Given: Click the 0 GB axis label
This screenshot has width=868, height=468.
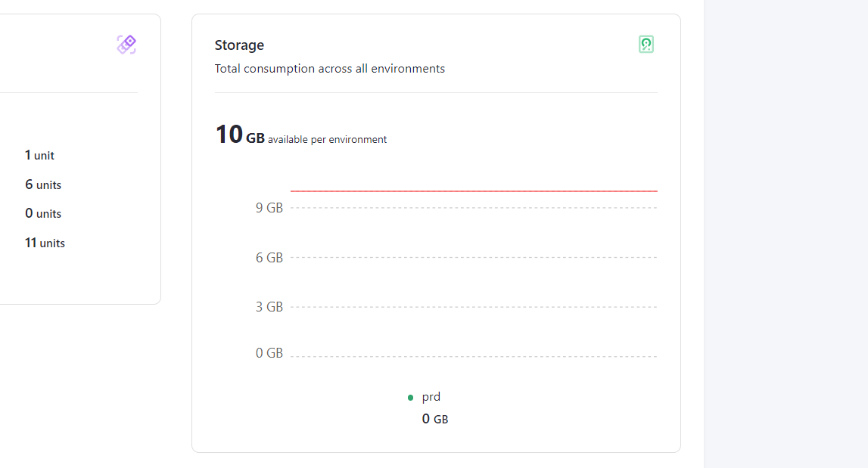Looking at the screenshot, I should [x=269, y=353].
